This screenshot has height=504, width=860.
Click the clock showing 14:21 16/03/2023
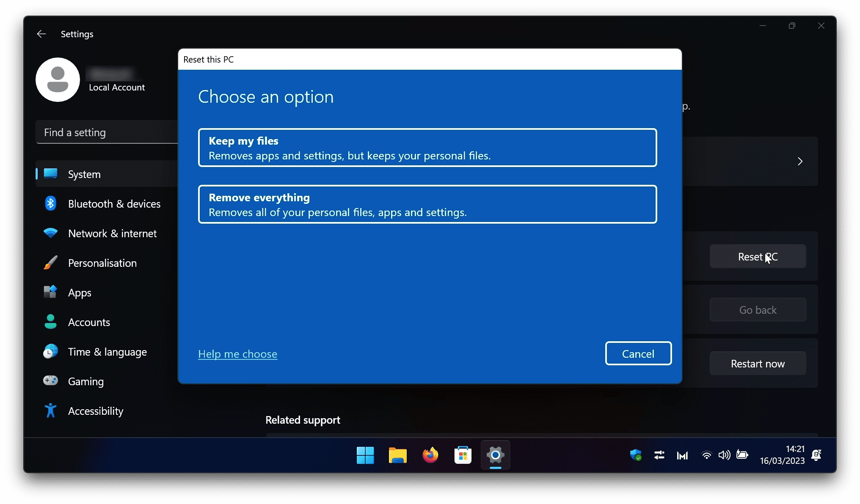coord(782,455)
